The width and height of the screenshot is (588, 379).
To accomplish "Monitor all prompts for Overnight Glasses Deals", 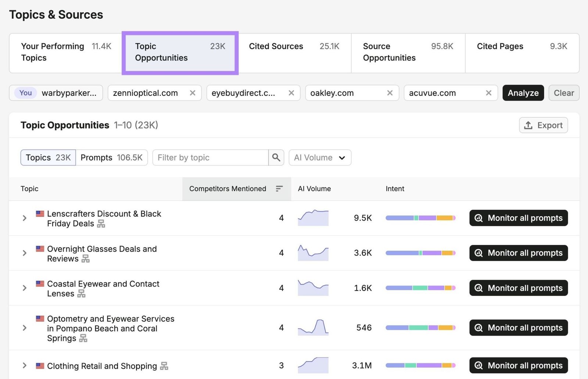I will click(519, 253).
